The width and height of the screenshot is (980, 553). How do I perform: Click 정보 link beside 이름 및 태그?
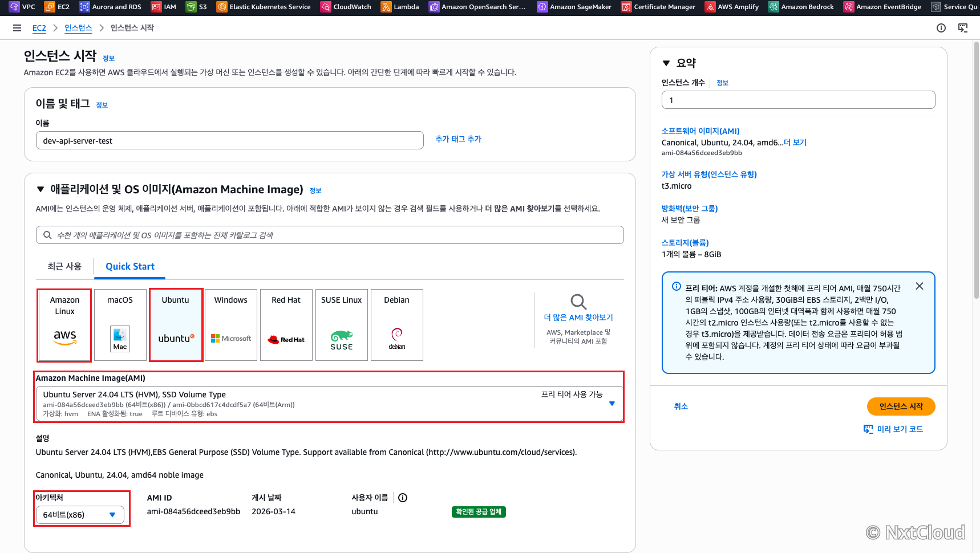click(x=102, y=105)
